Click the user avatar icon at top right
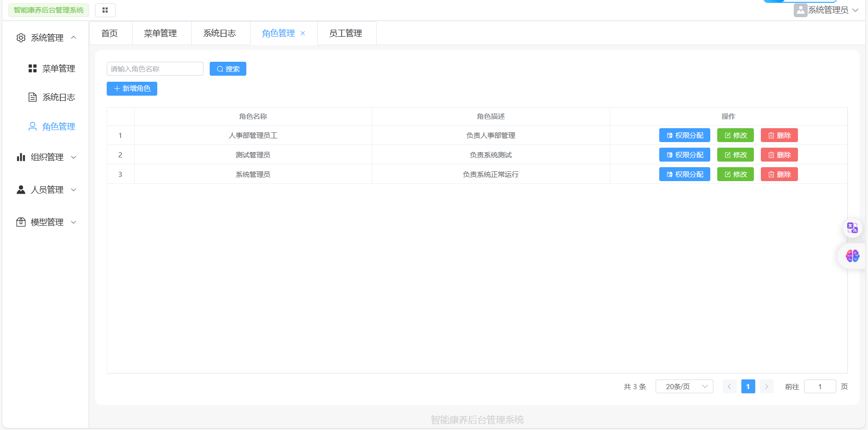The height and width of the screenshot is (430, 868). 800,10
